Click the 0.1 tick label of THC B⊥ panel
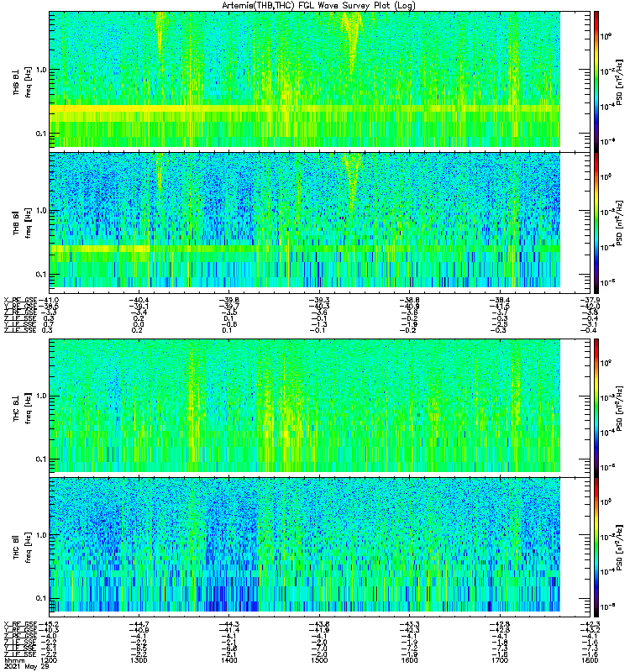This screenshot has height=672, width=630. point(41,459)
